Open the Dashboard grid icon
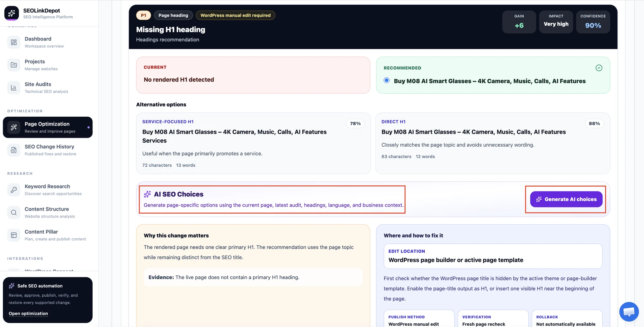644x327 pixels. (x=14, y=42)
